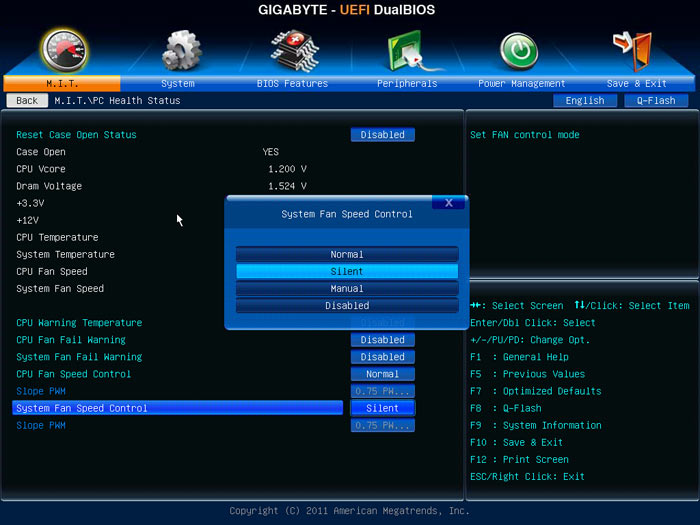Click the Power Management green power icon
Viewport: 700px width, 525px height.
pyautogui.click(x=519, y=51)
